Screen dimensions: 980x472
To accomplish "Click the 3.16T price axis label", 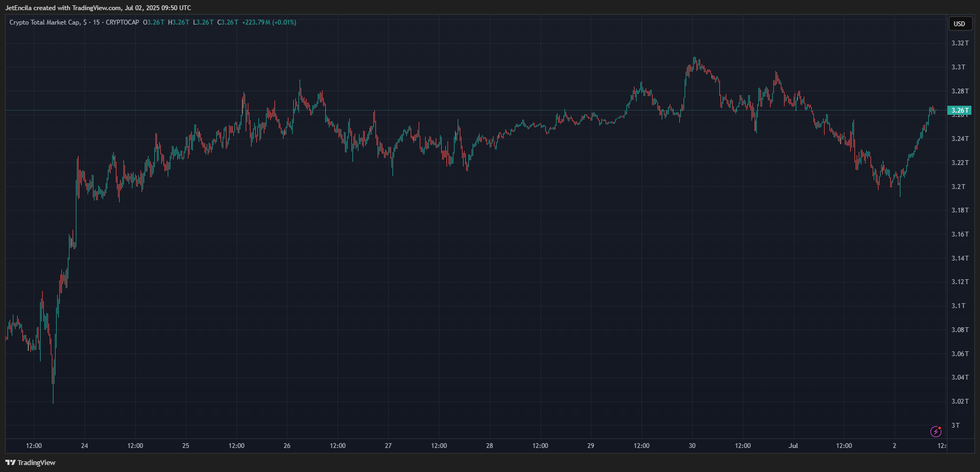I will [960, 234].
